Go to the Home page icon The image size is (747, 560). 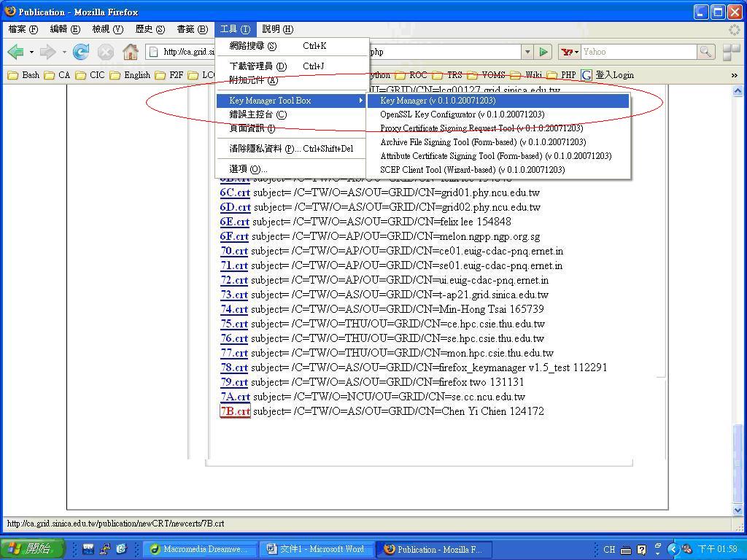pos(130,52)
